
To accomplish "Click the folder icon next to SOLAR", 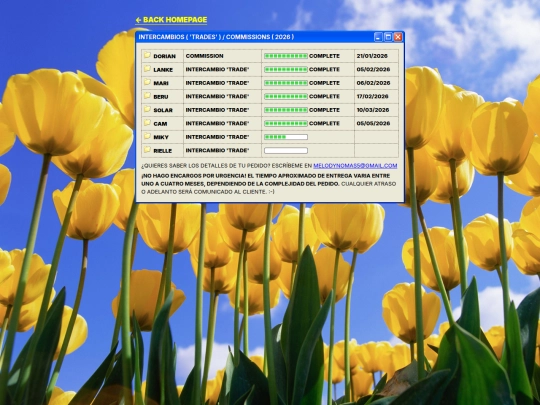I will (x=147, y=110).
